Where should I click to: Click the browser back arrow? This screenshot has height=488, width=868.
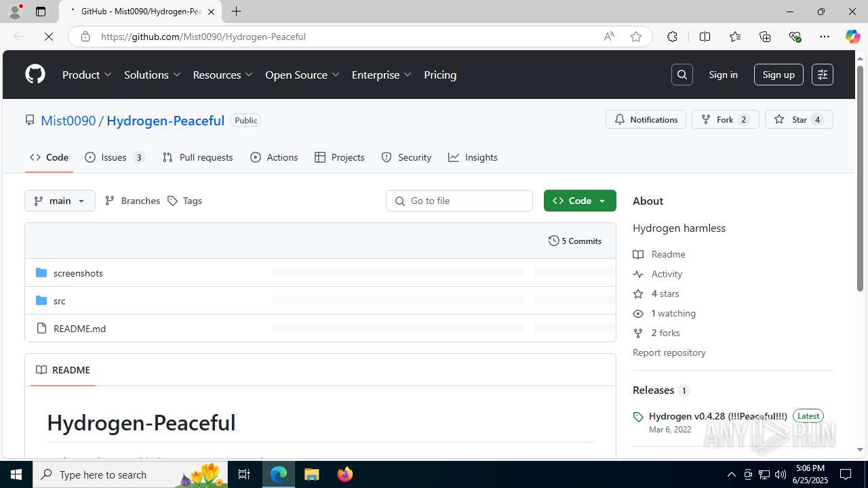click(19, 37)
